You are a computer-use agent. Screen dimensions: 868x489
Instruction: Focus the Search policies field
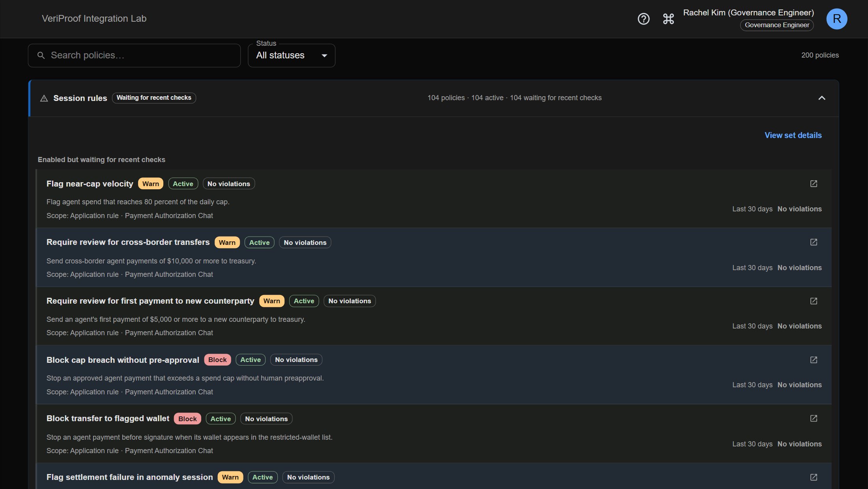(x=134, y=55)
